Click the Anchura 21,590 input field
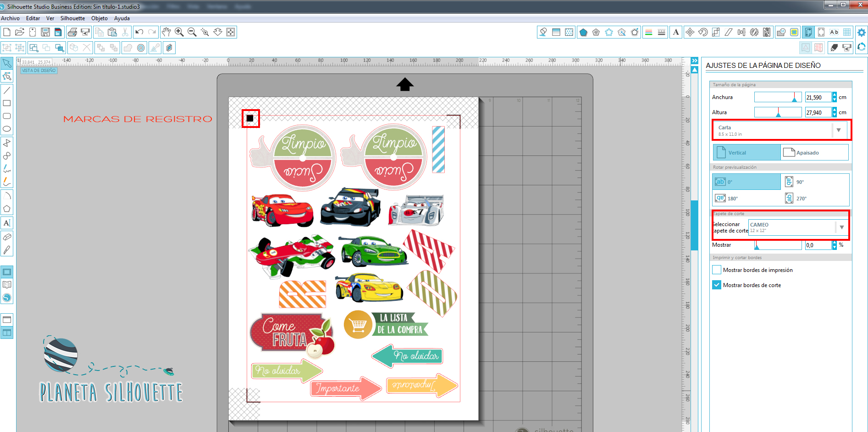 coord(818,97)
